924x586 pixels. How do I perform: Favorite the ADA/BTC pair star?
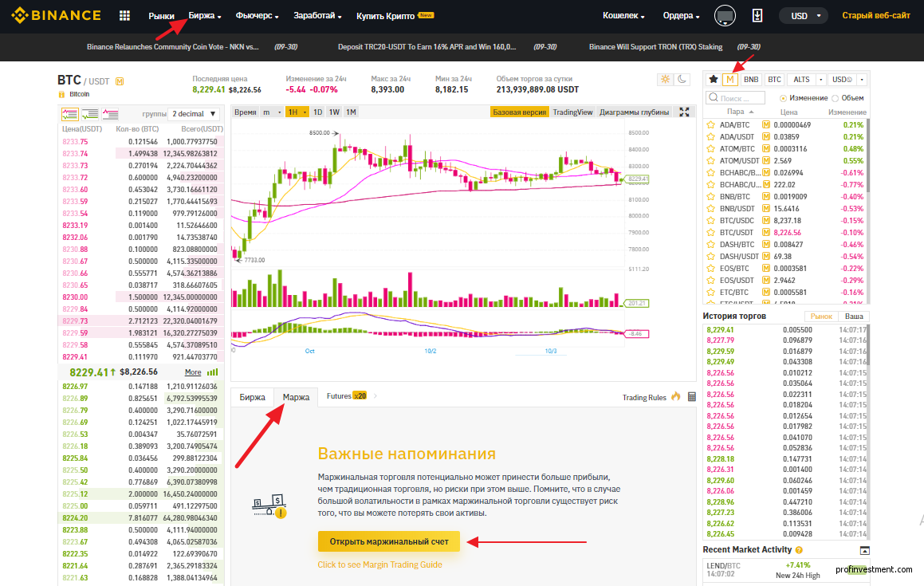coord(710,125)
